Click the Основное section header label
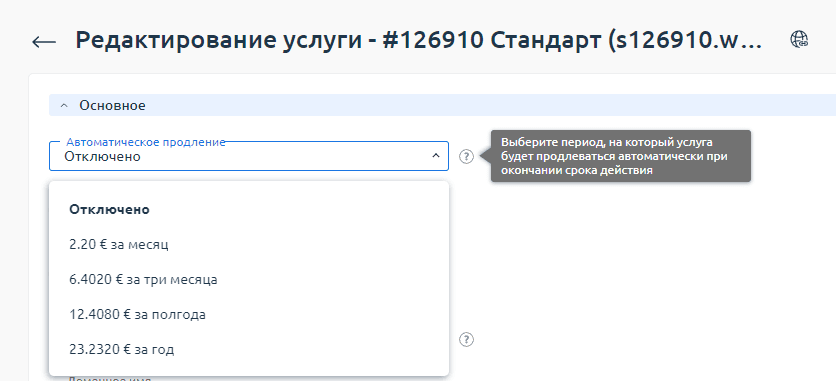Image resolution: width=836 pixels, height=381 pixels. click(112, 106)
